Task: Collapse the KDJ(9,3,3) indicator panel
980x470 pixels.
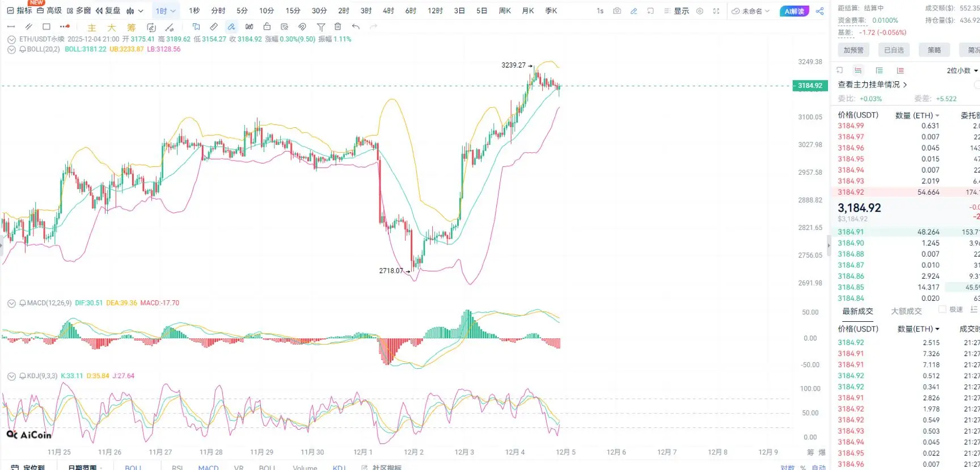Action: click(x=11, y=376)
